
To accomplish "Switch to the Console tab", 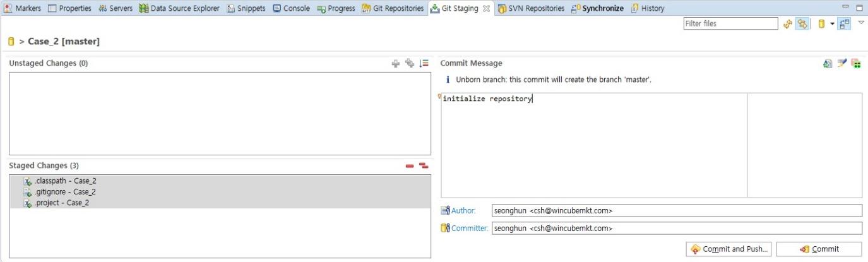I will [291, 8].
